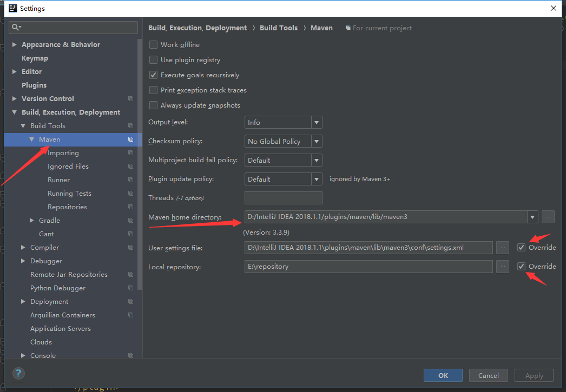Select Keymap in settings tree

tap(35, 58)
